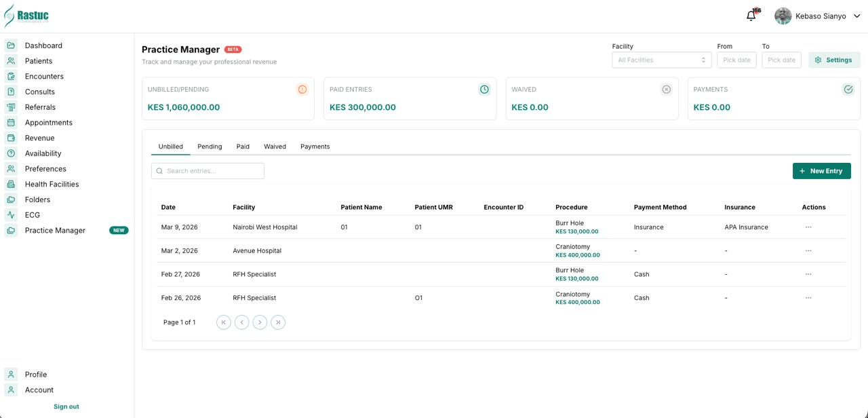Click the Revenue sidebar icon
This screenshot has height=418, width=868.
pos(10,138)
